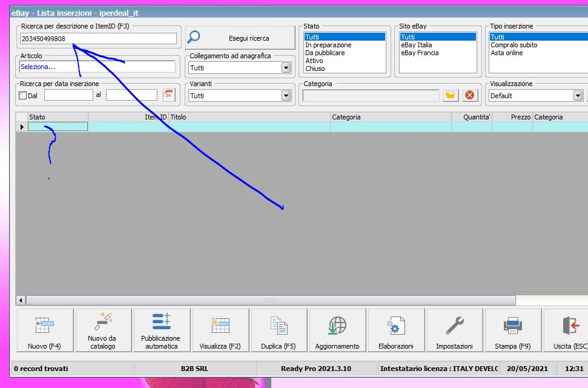
Task: Click Stampa (F9) print button
Action: pyautogui.click(x=513, y=330)
